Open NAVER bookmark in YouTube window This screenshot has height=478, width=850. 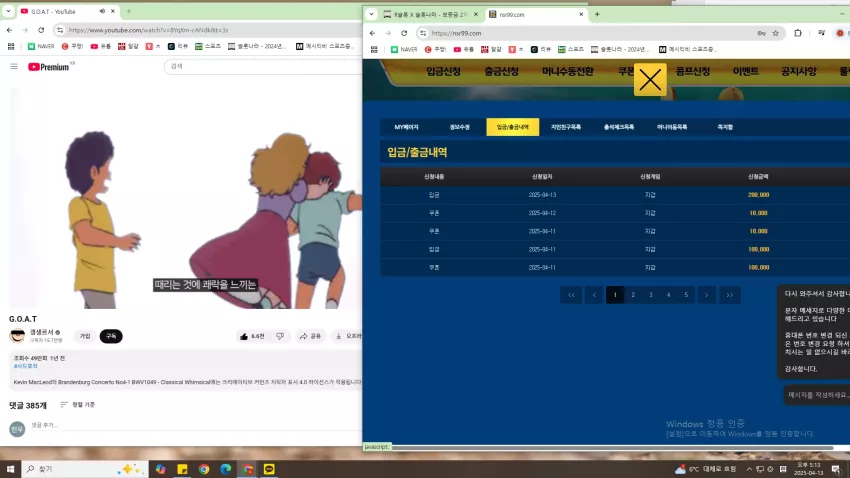[x=41, y=47]
